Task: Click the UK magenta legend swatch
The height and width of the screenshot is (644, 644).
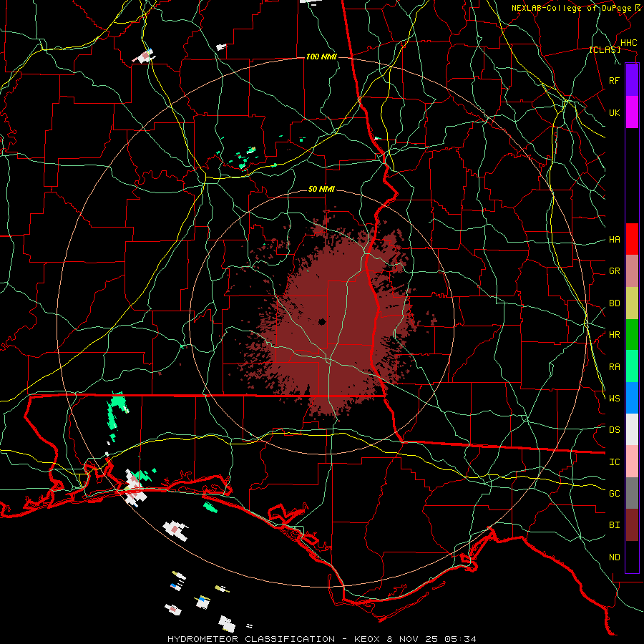Action: tap(632, 112)
